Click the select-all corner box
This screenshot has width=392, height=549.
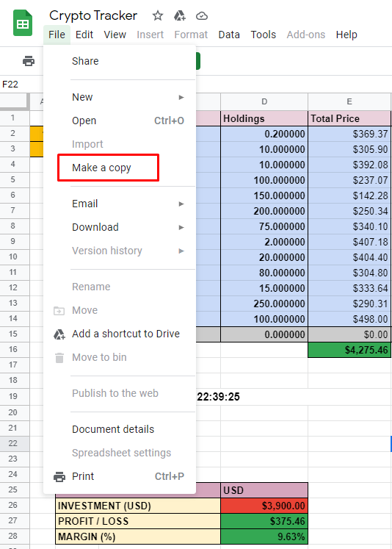tap(14, 101)
